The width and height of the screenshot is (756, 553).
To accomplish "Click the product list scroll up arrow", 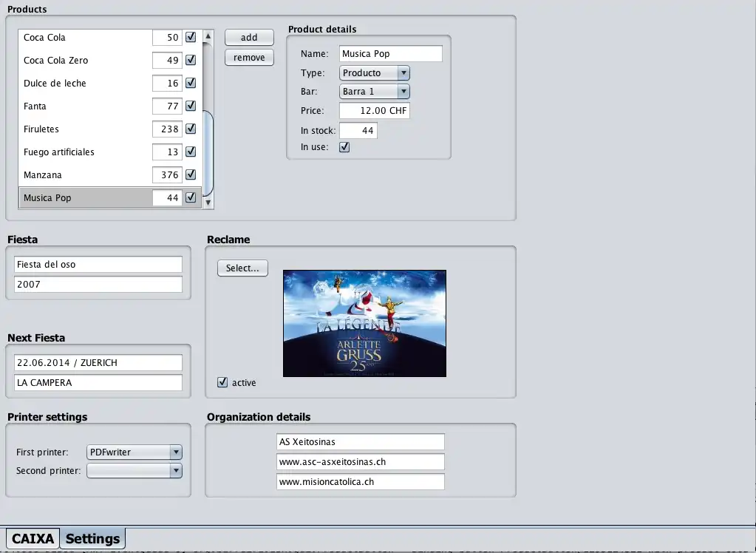I will pos(208,36).
